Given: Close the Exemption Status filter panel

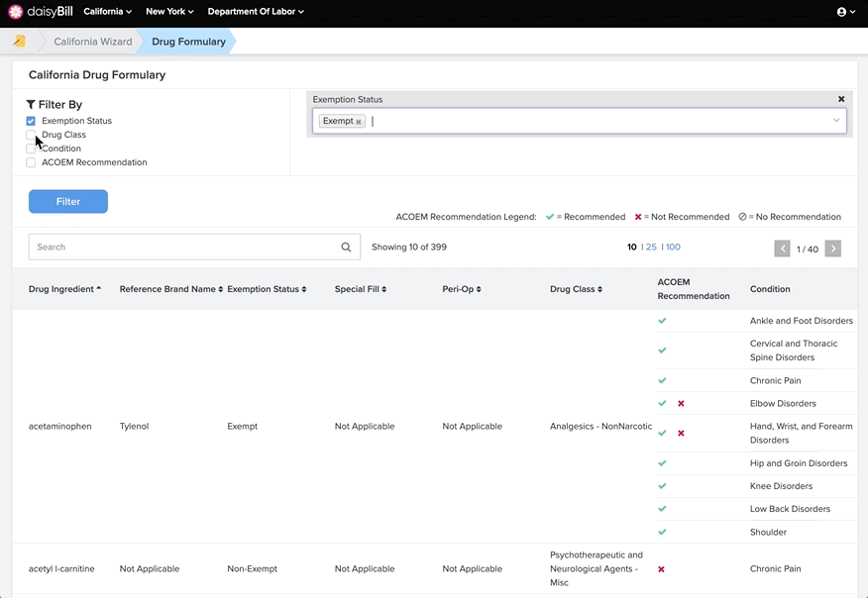Looking at the screenshot, I should click(x=841, y=99).
